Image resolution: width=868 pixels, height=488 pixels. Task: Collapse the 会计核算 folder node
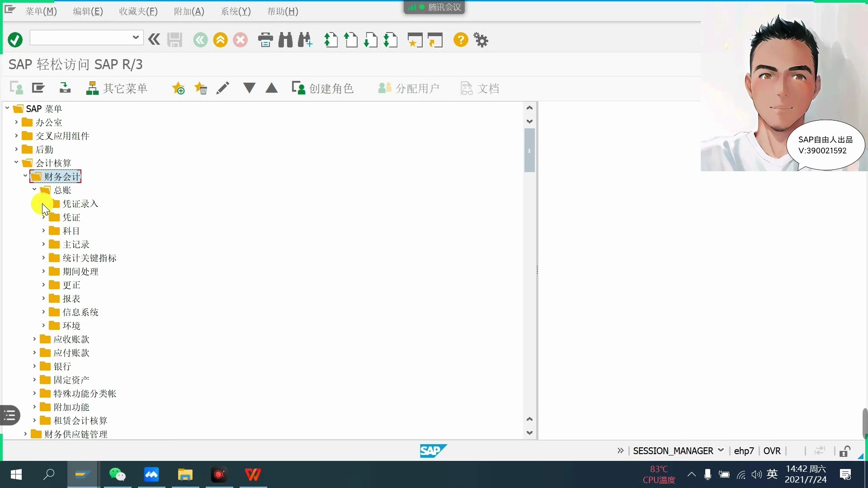[x=16, y=162]
